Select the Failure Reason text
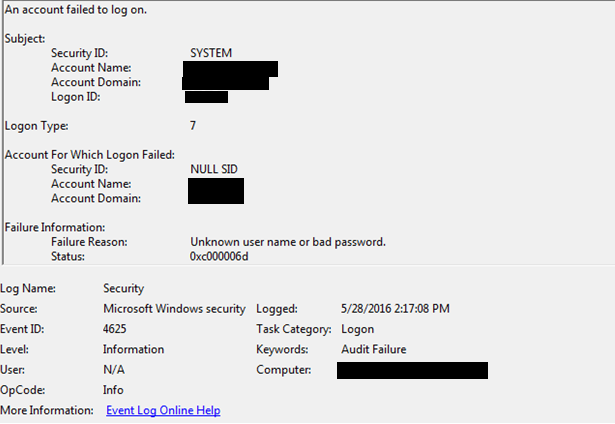The height and width of the screenshot is (424, 615). click(288, 242)
